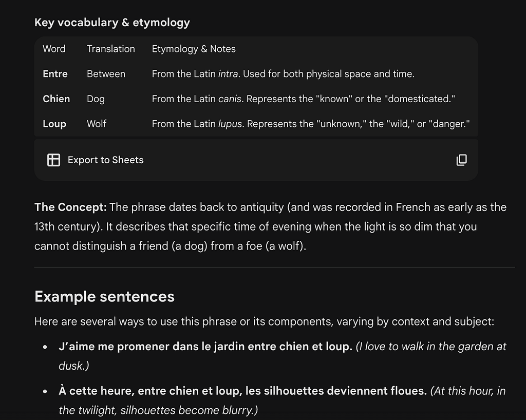Click the Export to Sheets table icon

(x=53, y=160)
